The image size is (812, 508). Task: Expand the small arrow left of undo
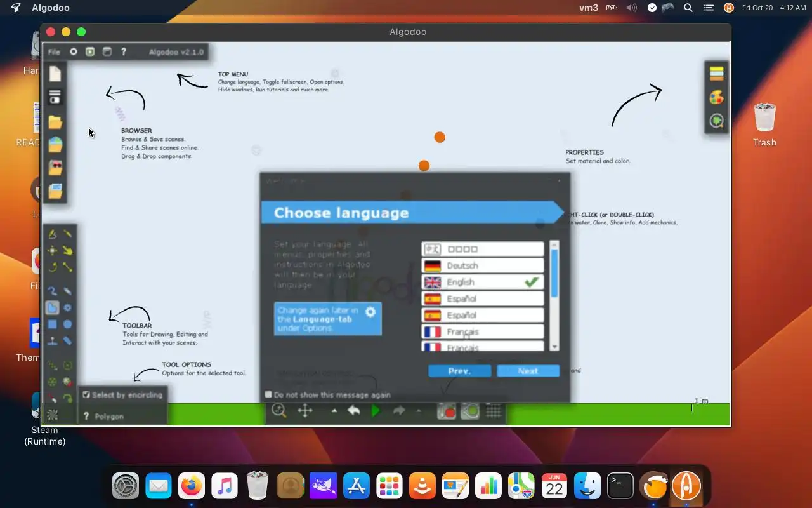coord(334,411)
